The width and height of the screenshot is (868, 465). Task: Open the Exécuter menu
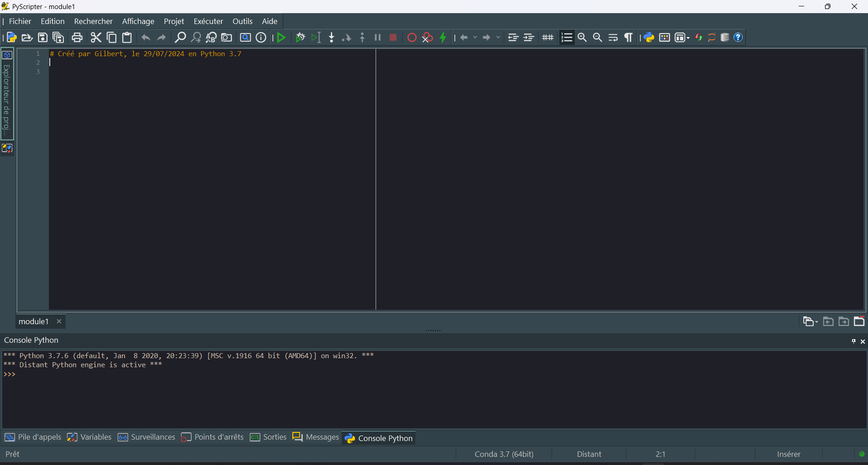tap(208, 21)
